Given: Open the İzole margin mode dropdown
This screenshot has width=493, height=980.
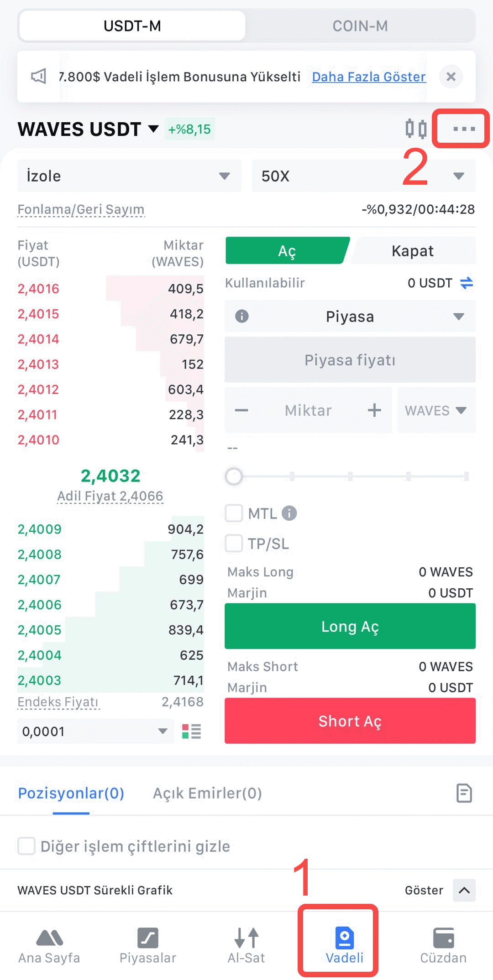Looking at the screenshot, I should pyautogui.click(x=129, y=176).
